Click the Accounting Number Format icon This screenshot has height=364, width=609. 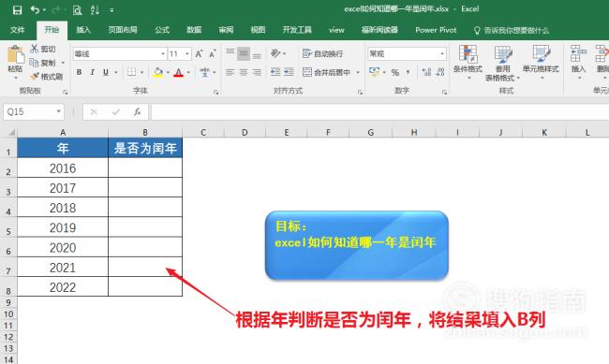click(374, 71)
